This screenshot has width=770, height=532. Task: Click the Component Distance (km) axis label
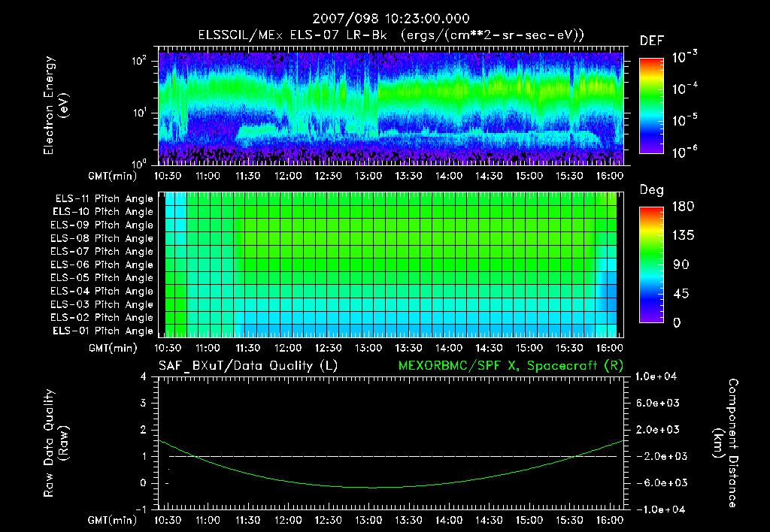(x=726, y=443)
